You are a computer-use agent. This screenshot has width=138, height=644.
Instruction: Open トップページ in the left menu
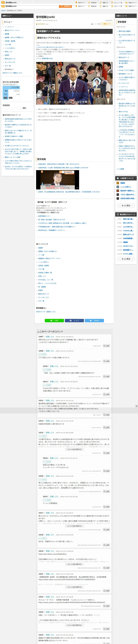click(9, 27)
